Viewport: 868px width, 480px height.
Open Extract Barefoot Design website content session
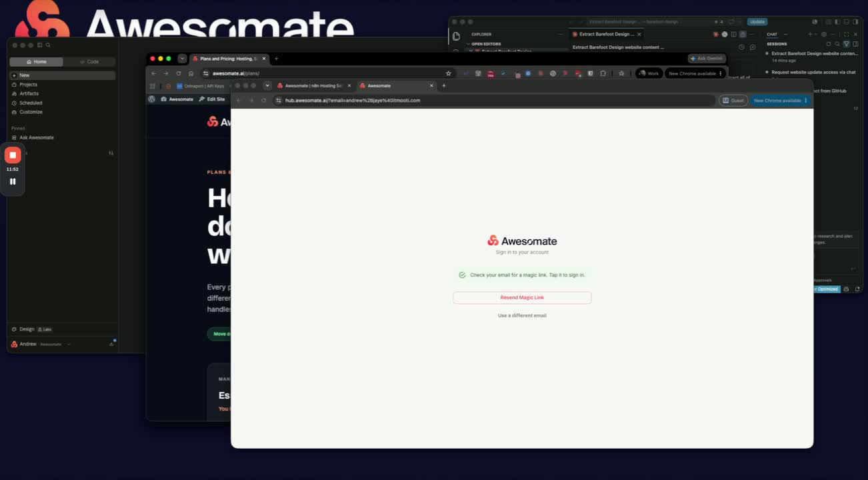(812, 57)
